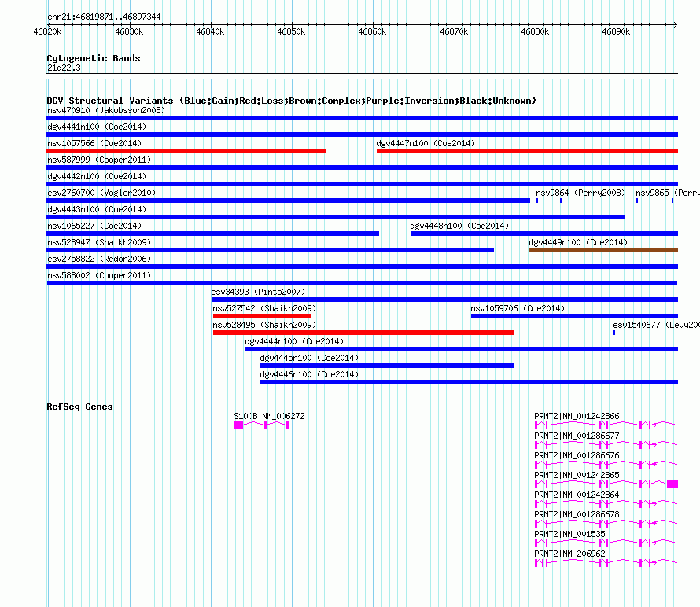Select PRMT2|NM_001242865 transcript
The image size is (700, 607).
click(x=606, y=484)
